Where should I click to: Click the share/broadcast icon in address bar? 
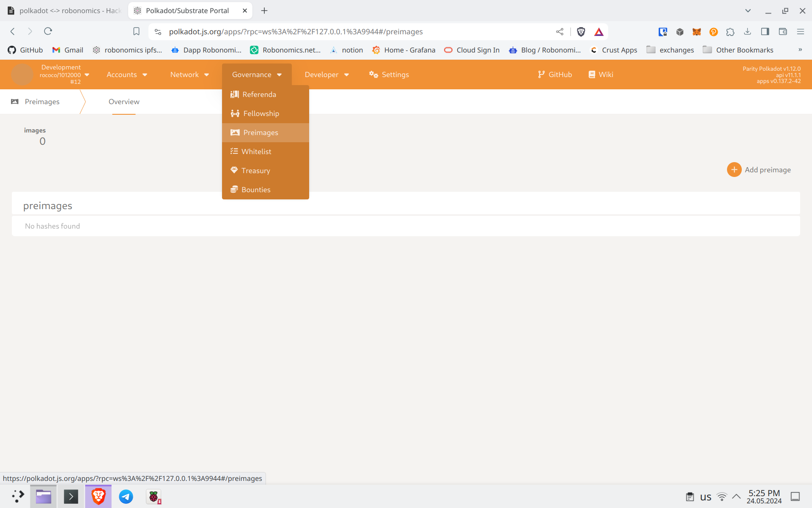tap(560, 32)
